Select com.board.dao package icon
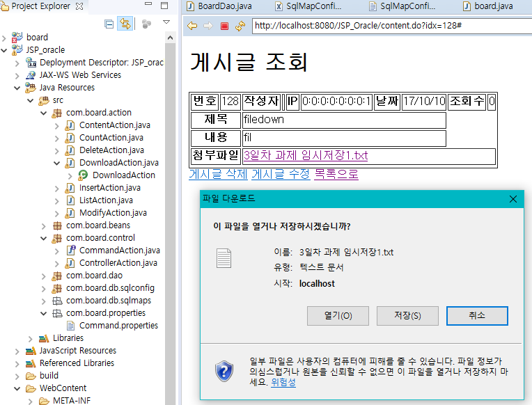The image size is (532, 405). point(56,276)
